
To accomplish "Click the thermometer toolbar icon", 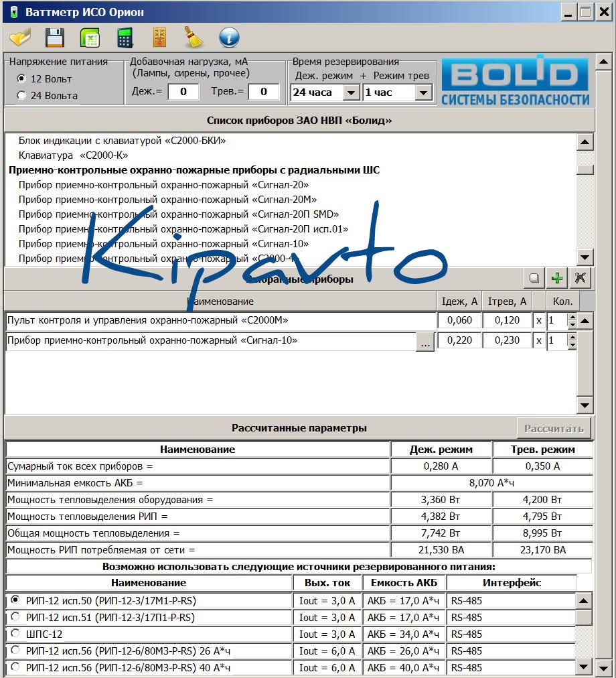I will (x=159, y=38).
